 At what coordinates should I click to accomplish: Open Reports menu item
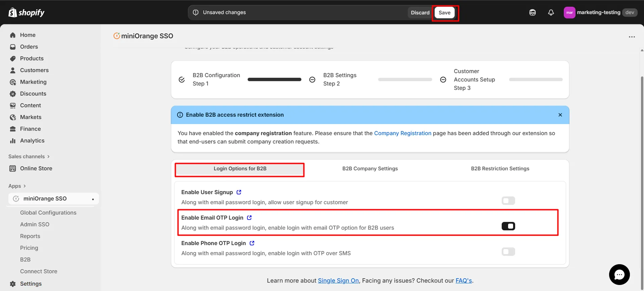tap(30, 236)
